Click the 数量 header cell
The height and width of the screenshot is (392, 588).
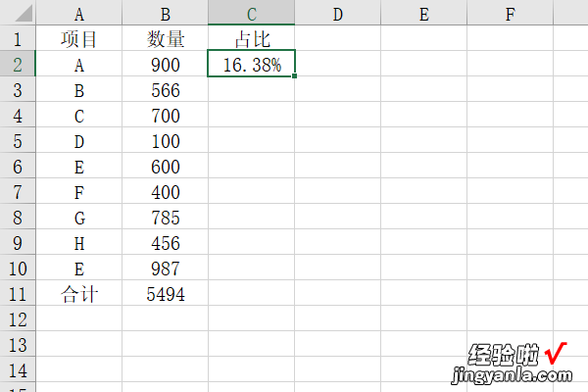pyautogui.click(x=166, y=38)
